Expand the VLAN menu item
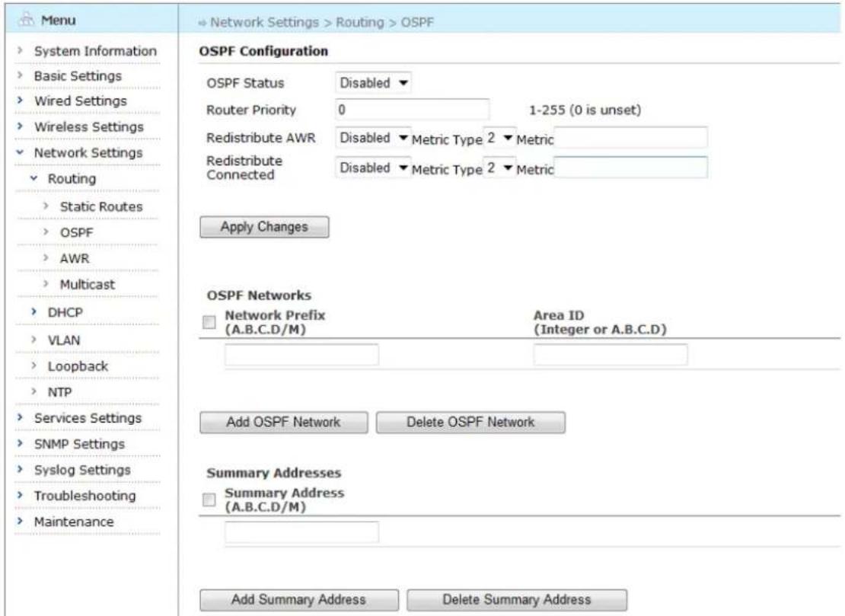 [64, 340]
